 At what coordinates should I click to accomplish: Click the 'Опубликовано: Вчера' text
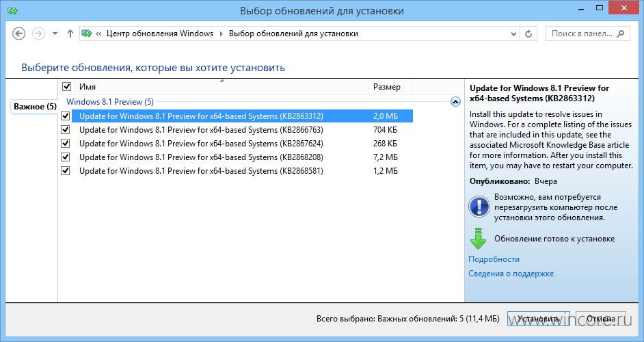pyautogui.click(x=513, y=181)
